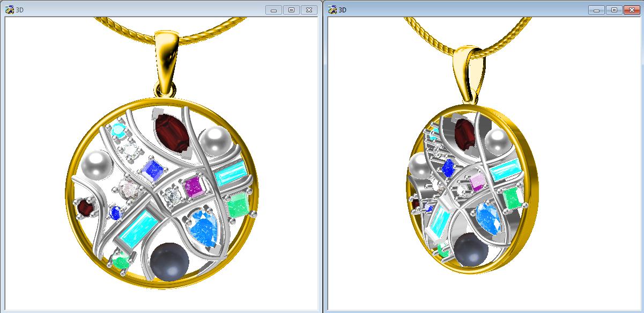Screen dimensions: 644x313
Task: Click the dark red marquise gem in right view
Action: click(x=465, y=134)
